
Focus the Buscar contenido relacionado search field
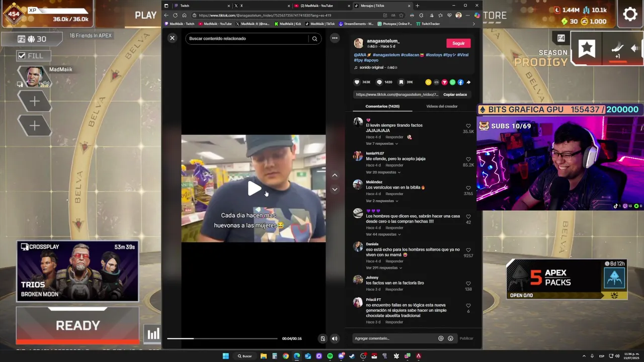click(248, 39)
